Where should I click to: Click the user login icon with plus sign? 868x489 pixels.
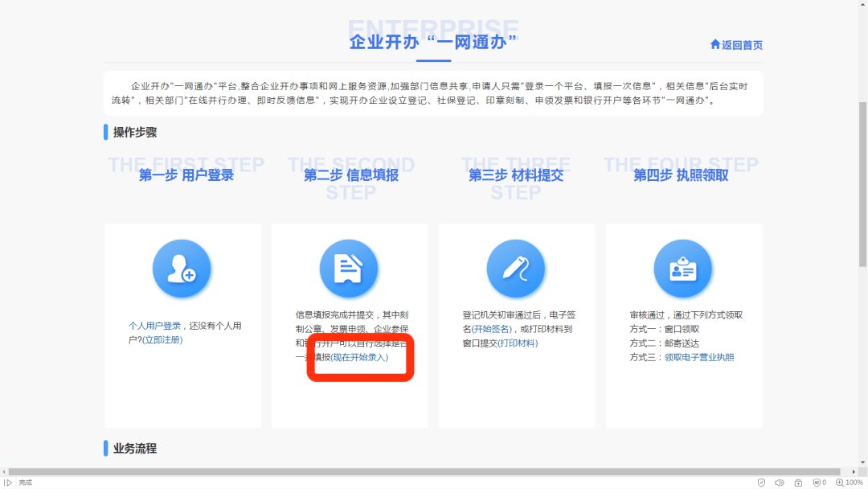[182, 269]
